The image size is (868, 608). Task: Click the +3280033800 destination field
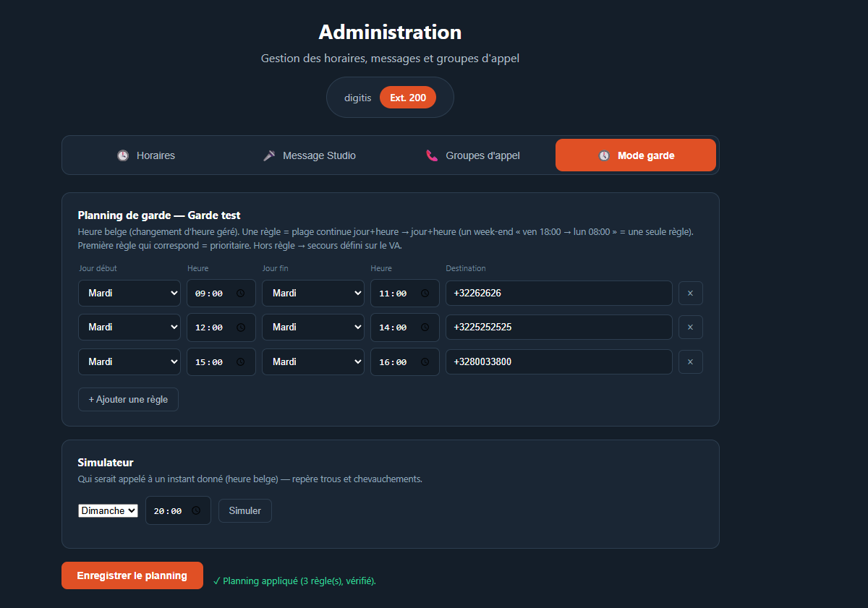pyautogui.click(x=559, y=361)
